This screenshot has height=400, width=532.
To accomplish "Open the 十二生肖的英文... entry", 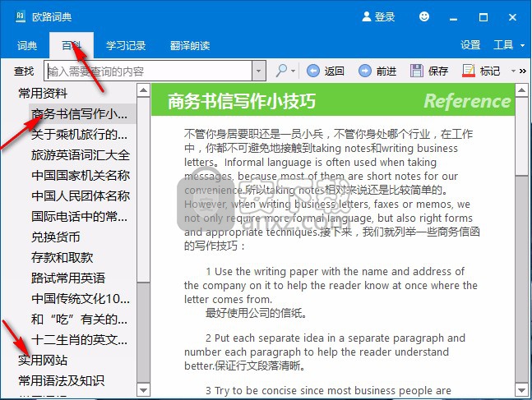I will 80,340.
